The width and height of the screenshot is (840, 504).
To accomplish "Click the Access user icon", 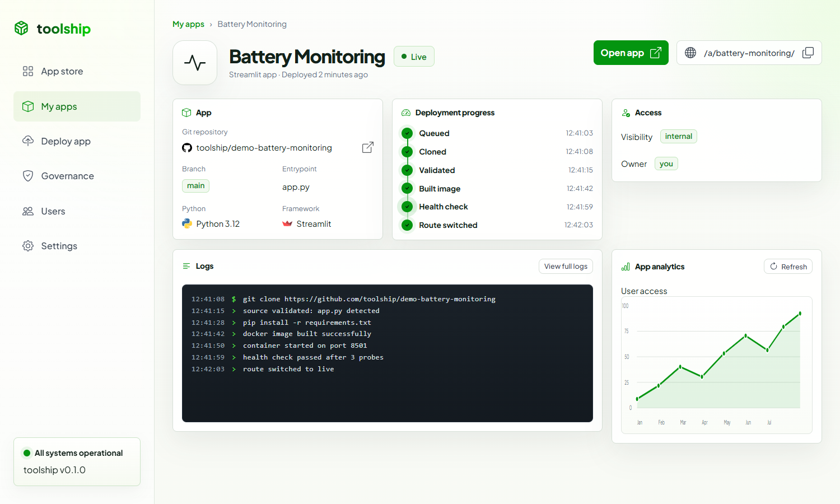I will (626, 113).
